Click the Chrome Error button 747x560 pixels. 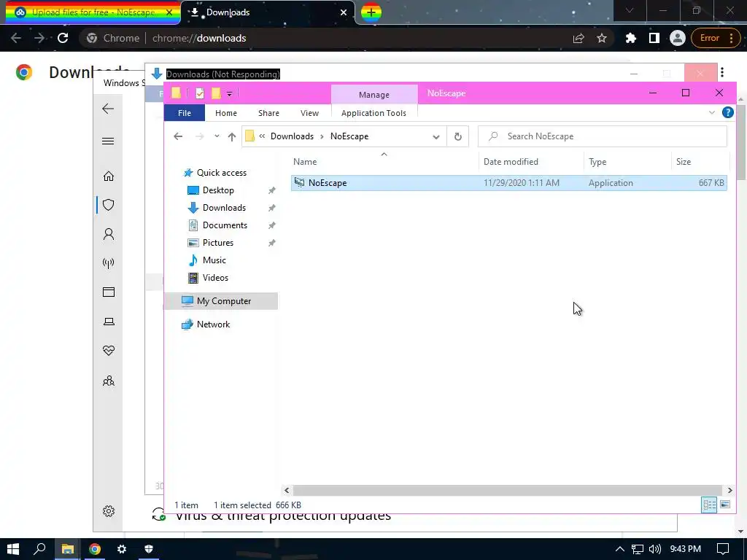716,38
